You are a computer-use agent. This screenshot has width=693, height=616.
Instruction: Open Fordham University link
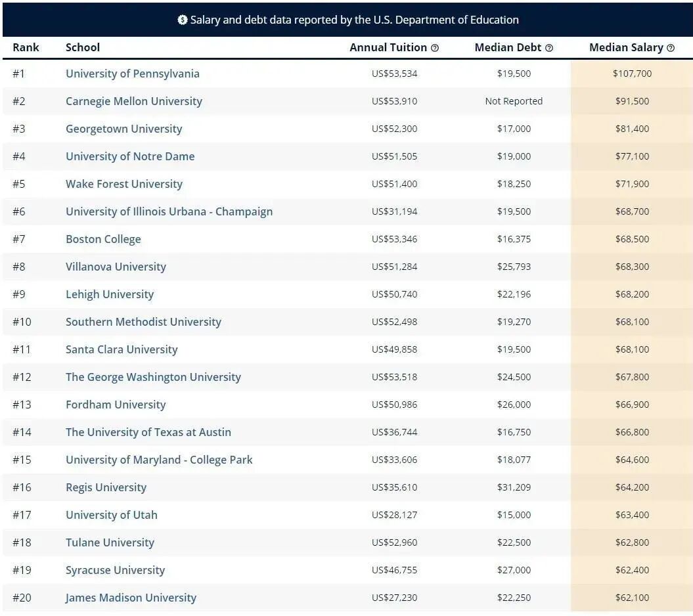(116, 405)
